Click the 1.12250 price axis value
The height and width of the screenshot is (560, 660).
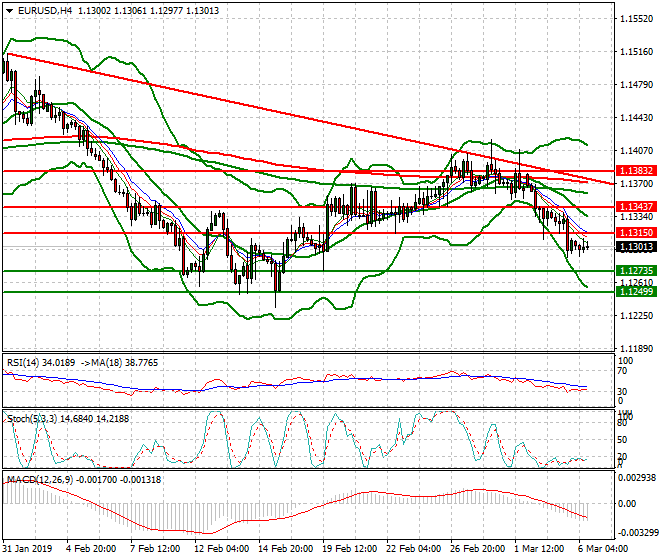coord(637,316)
